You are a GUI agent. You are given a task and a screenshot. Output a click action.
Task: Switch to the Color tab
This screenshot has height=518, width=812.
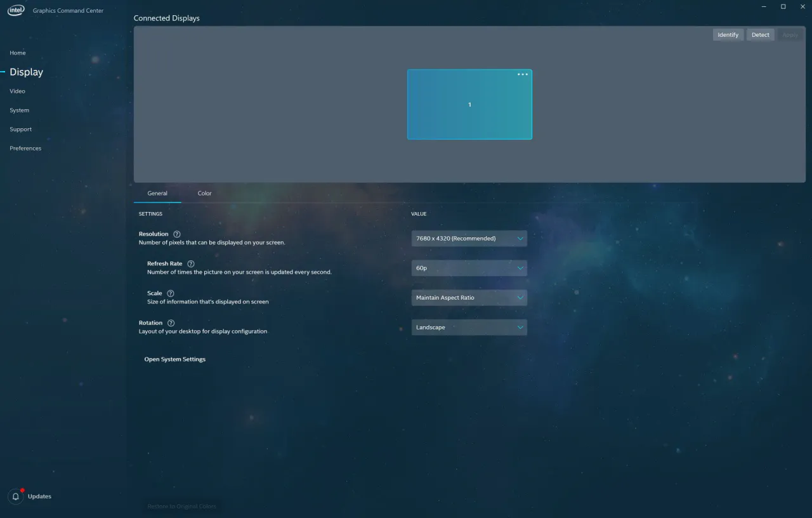pyautogui.click(x=204, y=194)
